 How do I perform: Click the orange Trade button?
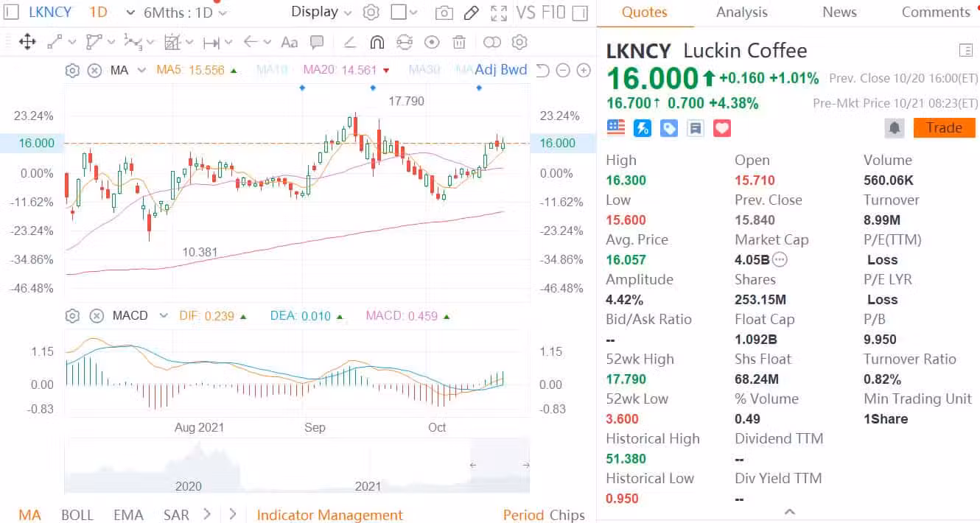[944, 127]
